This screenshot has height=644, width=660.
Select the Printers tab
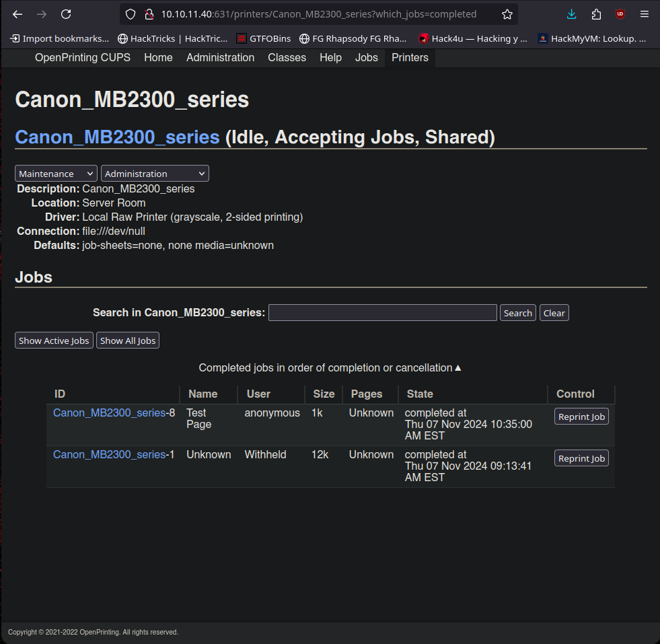tap(410, 58)
